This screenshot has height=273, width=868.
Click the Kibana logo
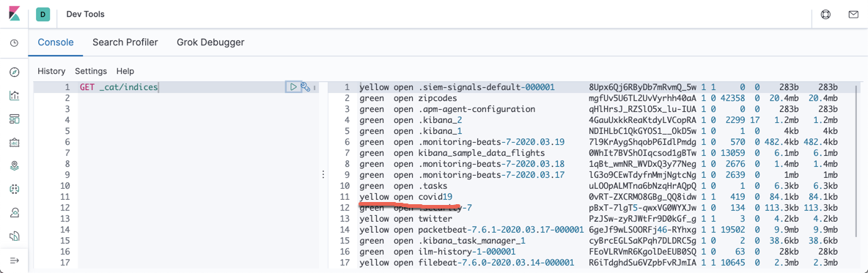15,14
